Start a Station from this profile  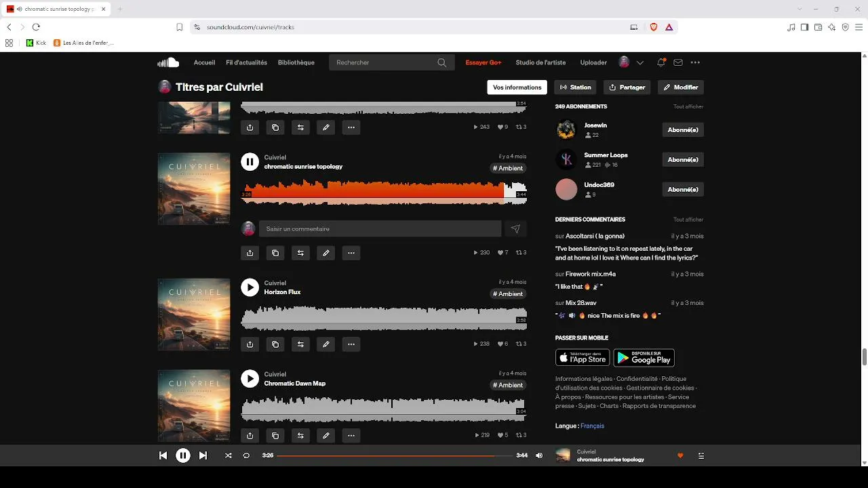point(576,87)
